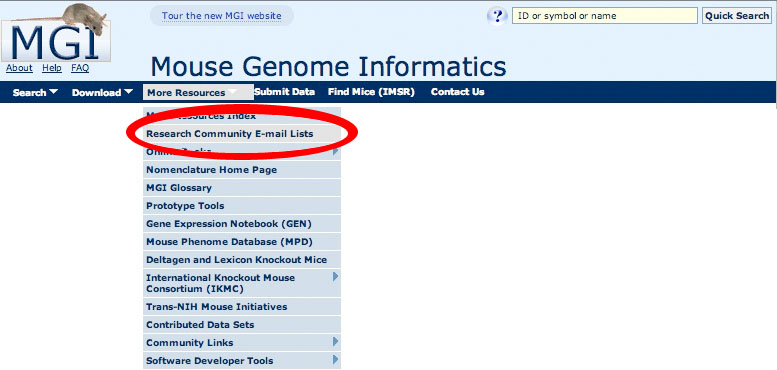
Task: Select Deltagen and Lexicon Knockout Mice
Action: pyautogui.click(x=242, y=260)
